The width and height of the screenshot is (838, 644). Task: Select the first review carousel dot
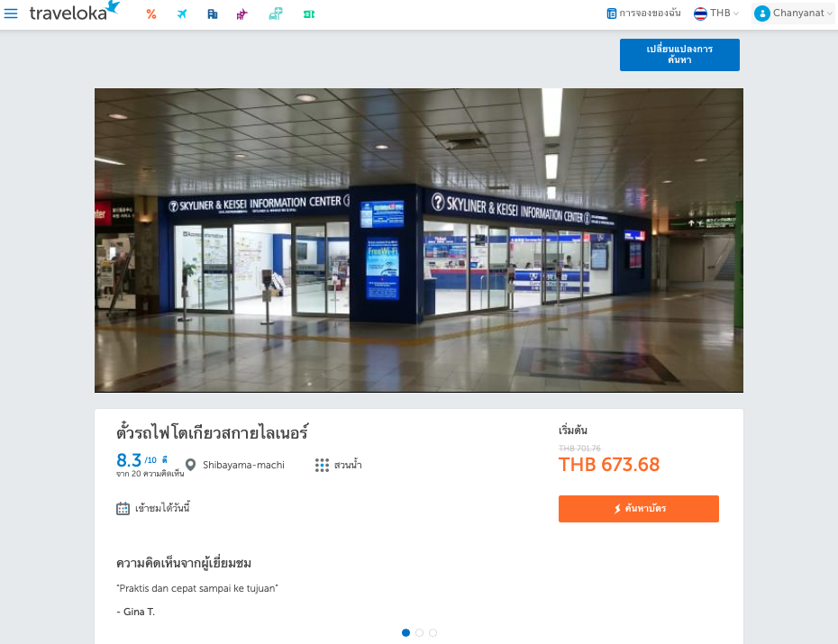click(x=405, y=633)
